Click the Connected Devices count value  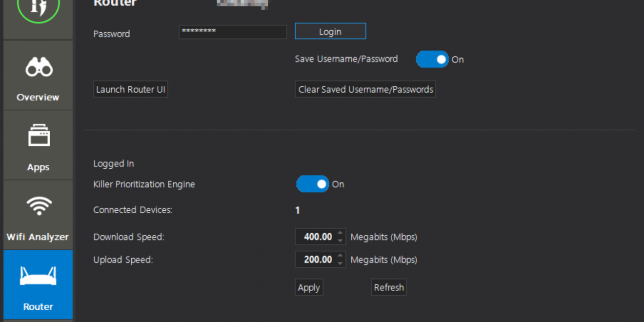point(298,211)
